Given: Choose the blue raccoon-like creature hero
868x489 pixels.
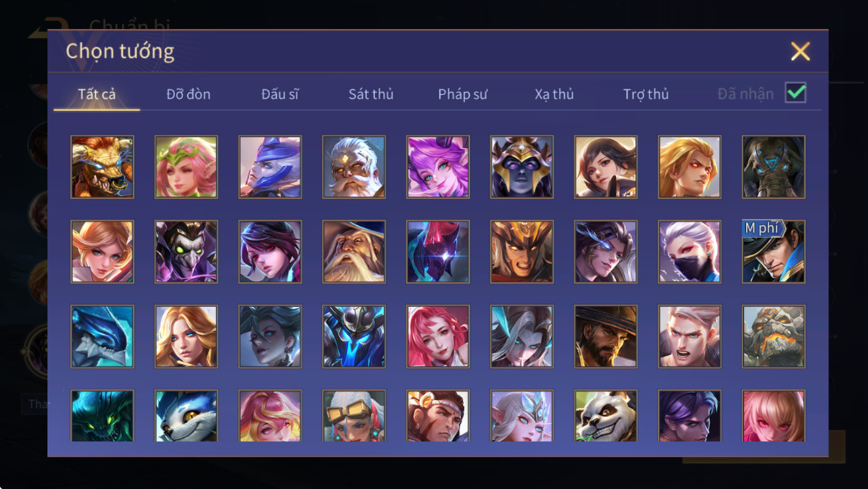Looking at the screenshot, I should [186, 416].
